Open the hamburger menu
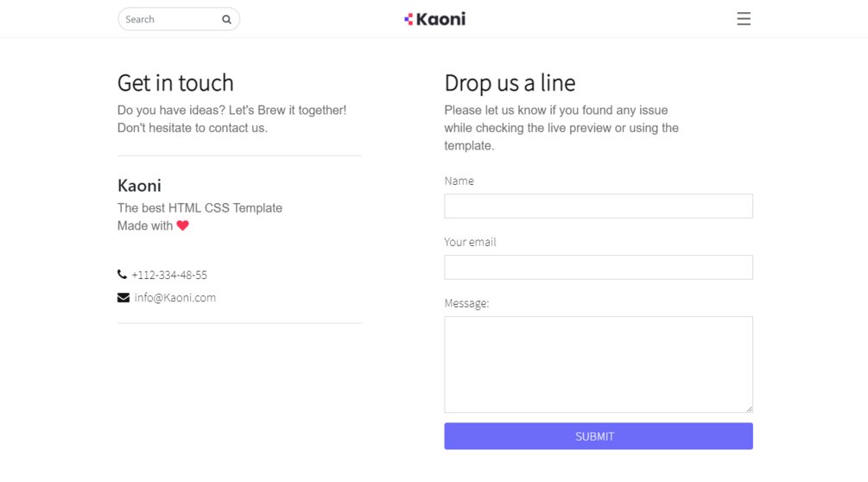 coord(743,19)
